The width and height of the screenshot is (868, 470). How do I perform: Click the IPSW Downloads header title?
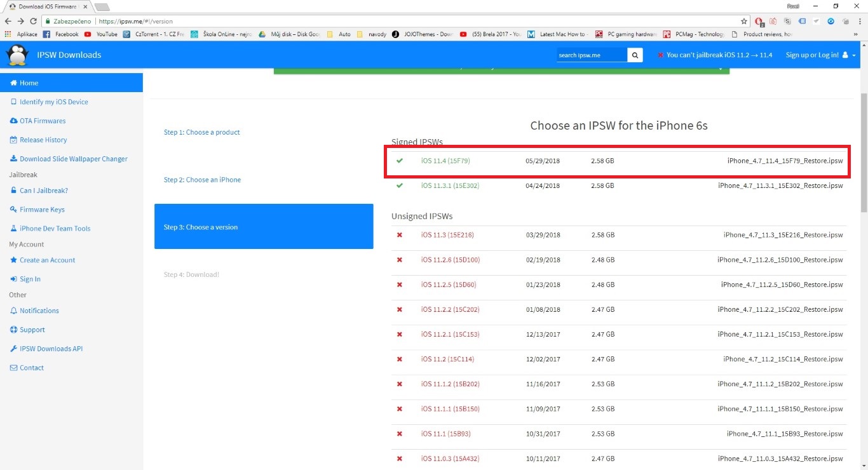coord(69,55)
